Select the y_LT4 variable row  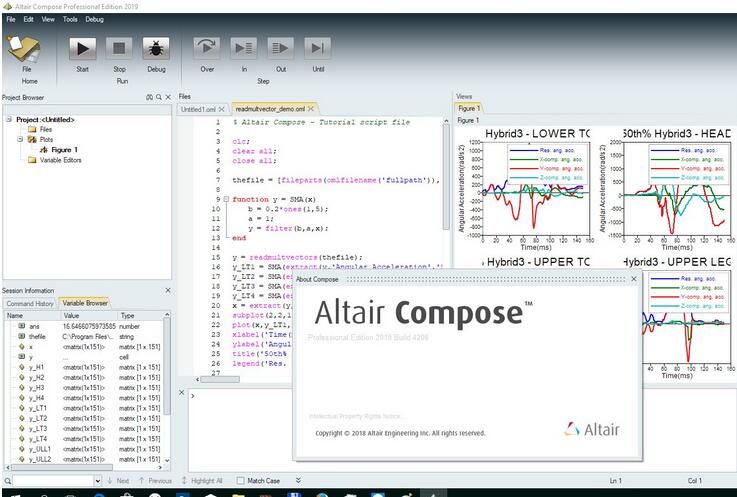86,439
